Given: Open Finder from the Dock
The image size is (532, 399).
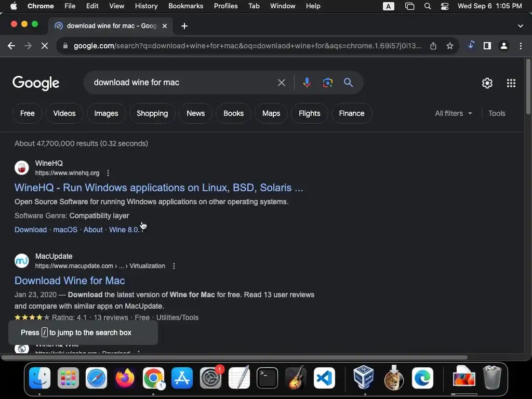Looking at the screenshot, I should point(39,378).
